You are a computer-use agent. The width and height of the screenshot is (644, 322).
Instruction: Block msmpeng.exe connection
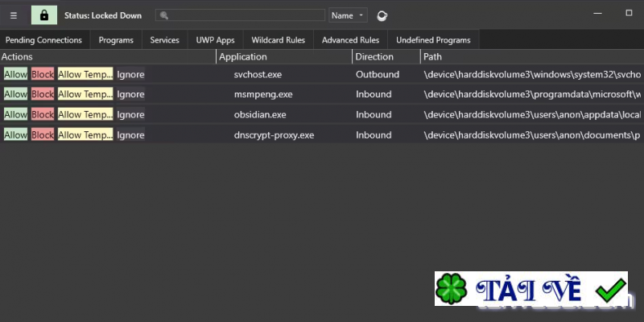pyautogui.click(x=43, y=94)
